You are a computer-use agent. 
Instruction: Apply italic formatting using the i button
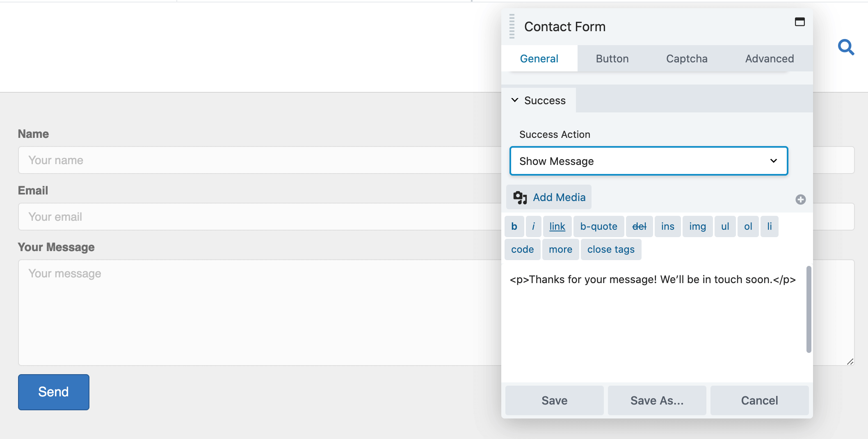coord(533,226)
